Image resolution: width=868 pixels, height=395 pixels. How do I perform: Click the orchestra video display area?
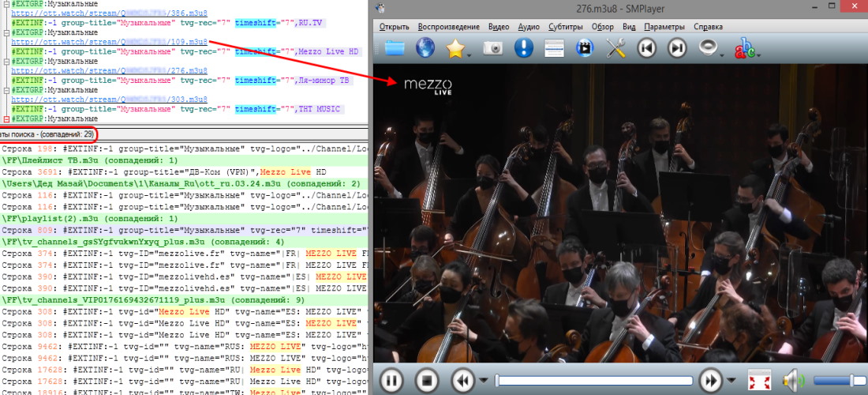pos(620,213)
